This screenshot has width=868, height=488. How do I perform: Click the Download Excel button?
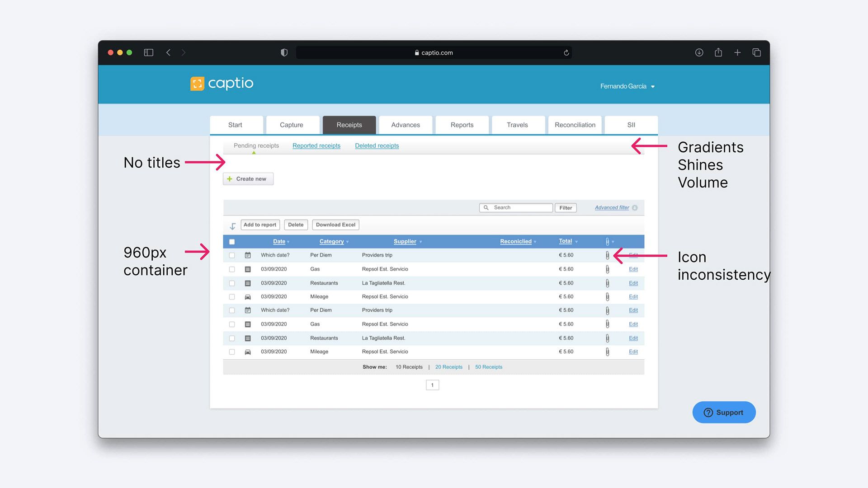335,225
